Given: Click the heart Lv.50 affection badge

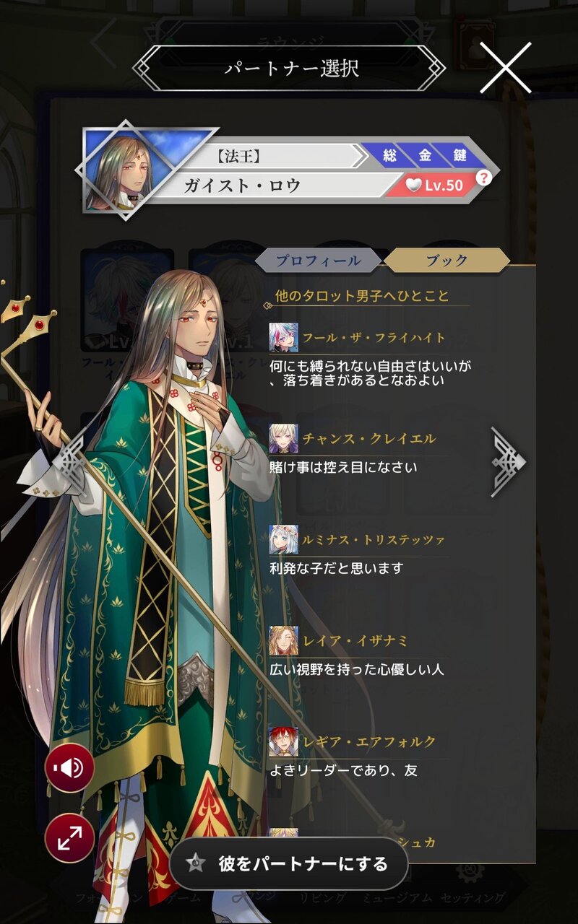Looking at the screenshot, I should tap(433, 186).
